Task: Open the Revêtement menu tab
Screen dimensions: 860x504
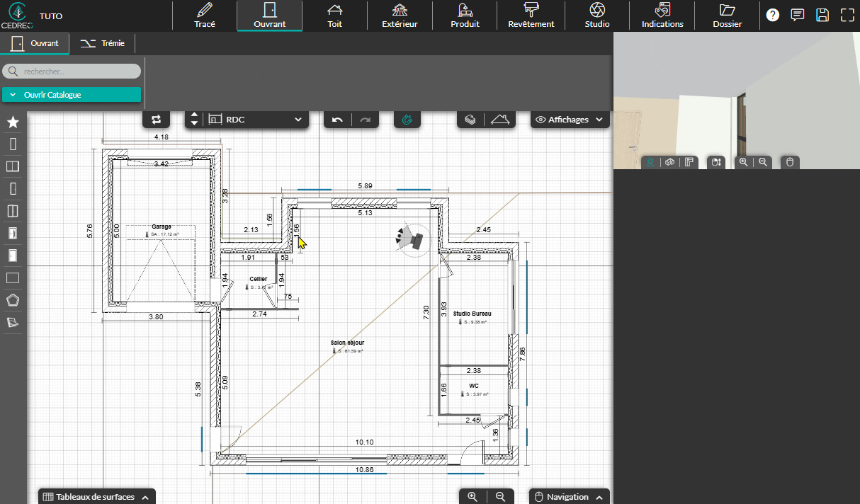Action: click(x=531, y=16)
